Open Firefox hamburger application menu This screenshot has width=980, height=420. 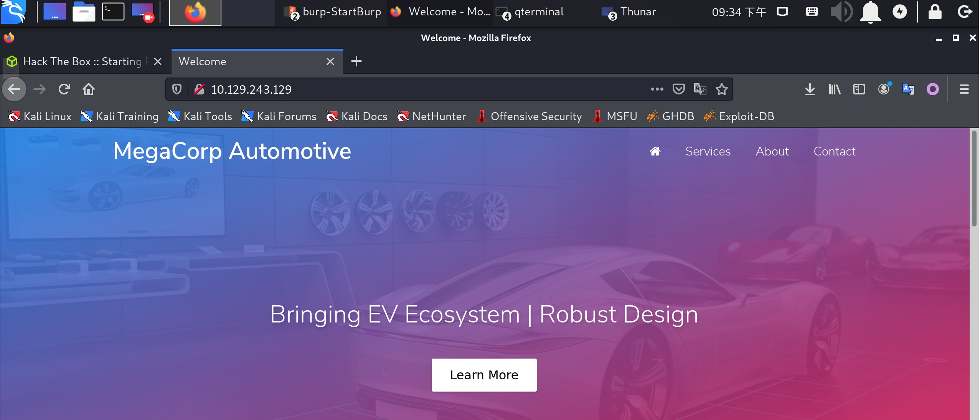click(x=964, y=89)
